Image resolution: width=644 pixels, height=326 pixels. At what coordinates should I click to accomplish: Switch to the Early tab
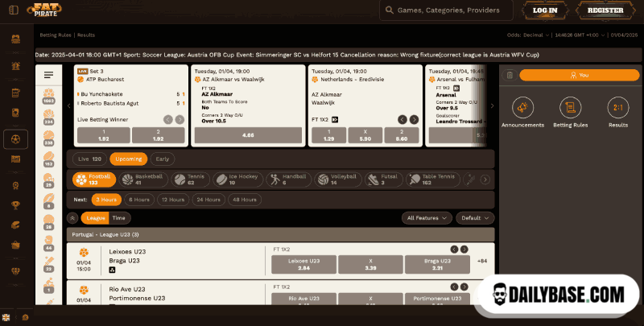(163, 159)
